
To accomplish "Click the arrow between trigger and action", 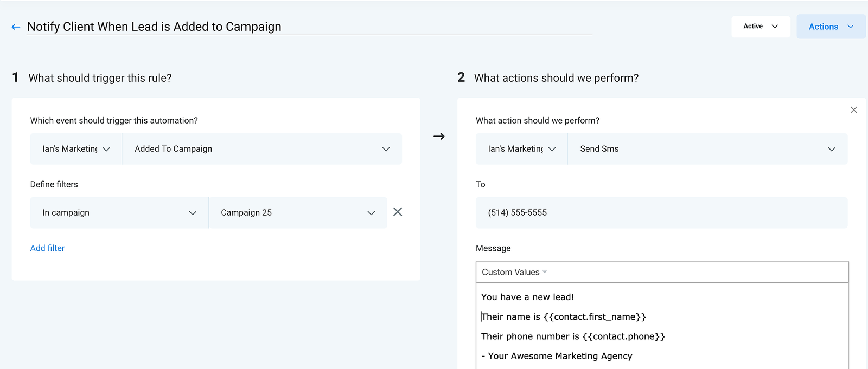I will tap(439, 137).
